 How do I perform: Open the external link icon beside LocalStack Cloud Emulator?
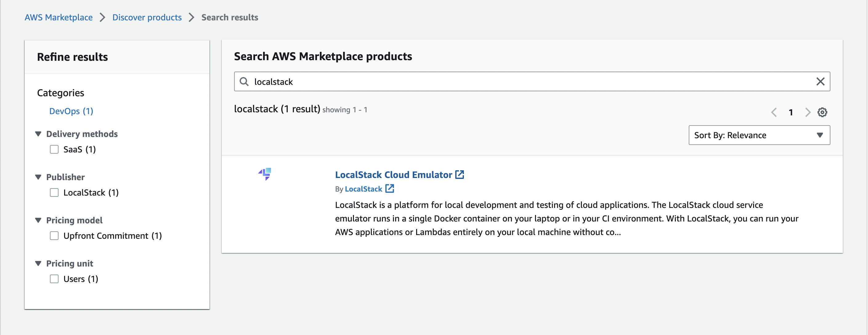(x=460, y=174)
